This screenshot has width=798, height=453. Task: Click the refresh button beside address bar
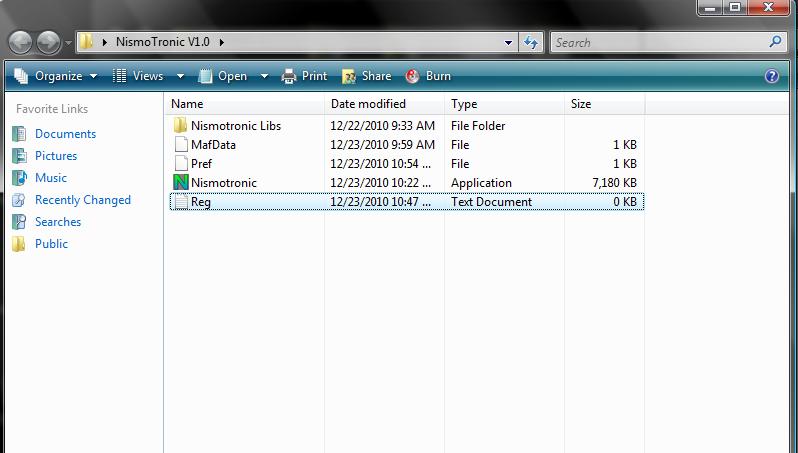click(532, 43)
